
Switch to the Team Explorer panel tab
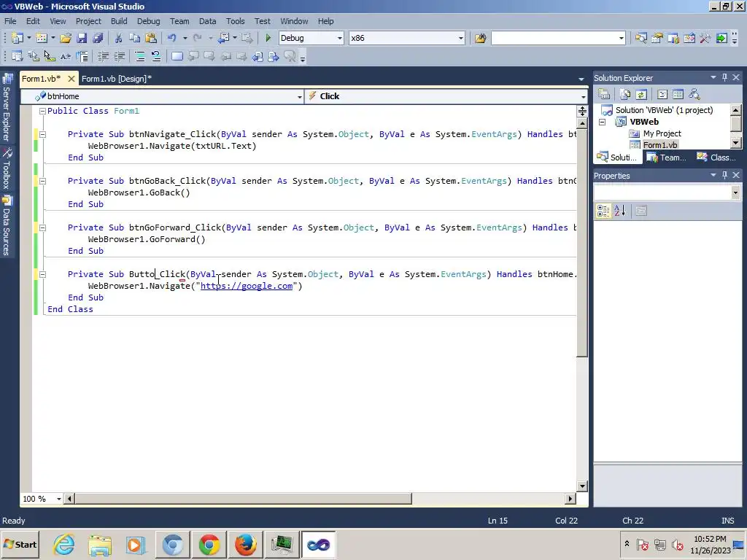tap(667, 157)
